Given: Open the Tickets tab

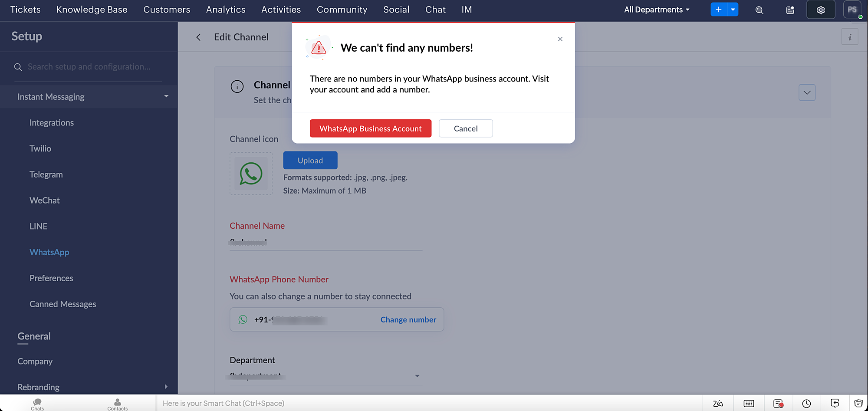Looking at the screenshot, I should [x=25, y=10].
